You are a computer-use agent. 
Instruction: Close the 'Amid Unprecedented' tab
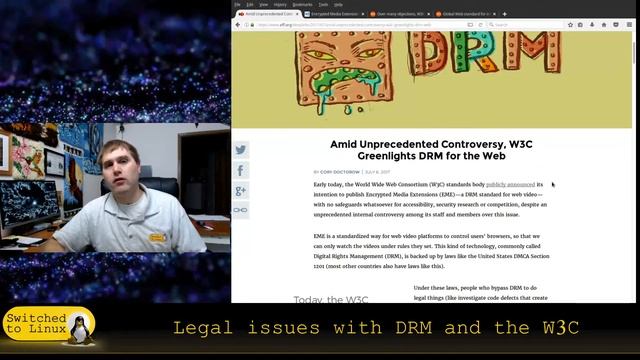(297, 14)
